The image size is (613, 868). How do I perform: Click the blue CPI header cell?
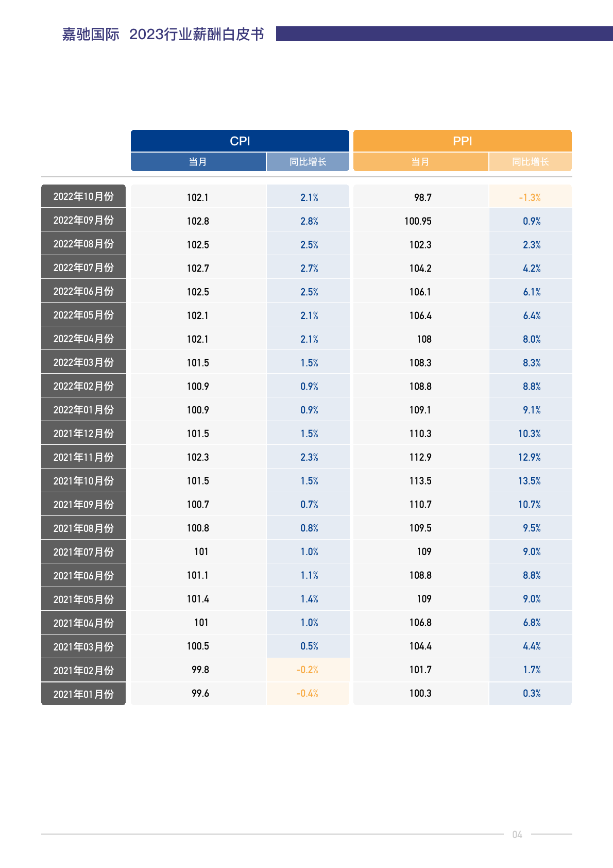[x=240, y=141]
